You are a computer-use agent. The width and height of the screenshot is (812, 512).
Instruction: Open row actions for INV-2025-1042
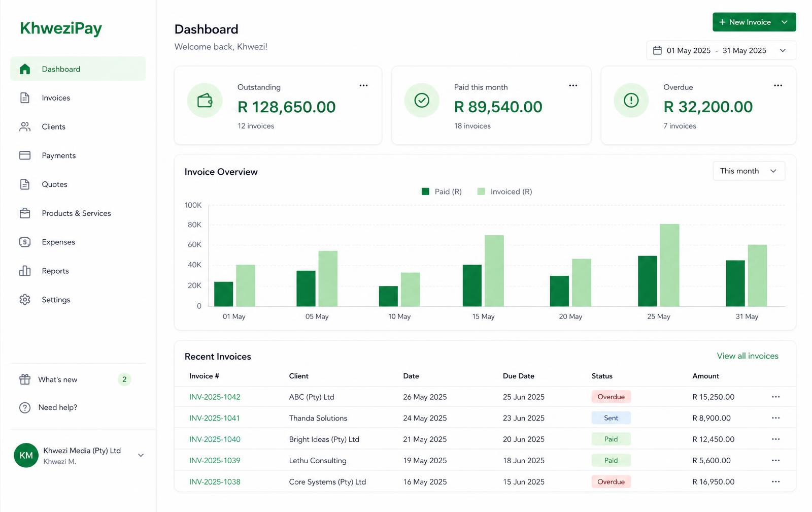pyautogui.click(x=775, y=397)
